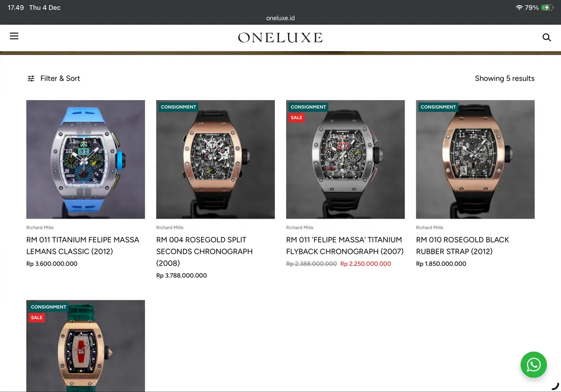Click the Filter & Sort sliders icon

click(31, 78)
